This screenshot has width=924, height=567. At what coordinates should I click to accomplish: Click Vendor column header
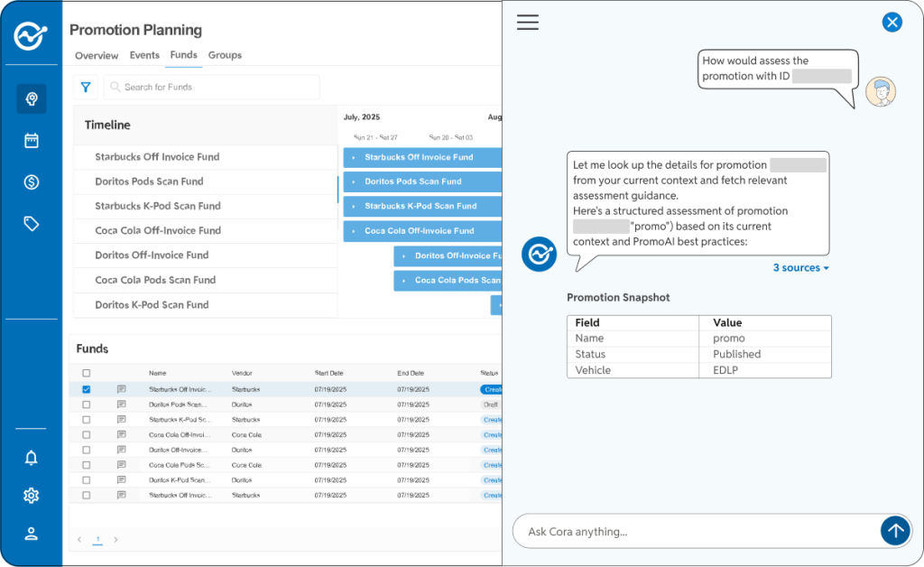(242, 373)
